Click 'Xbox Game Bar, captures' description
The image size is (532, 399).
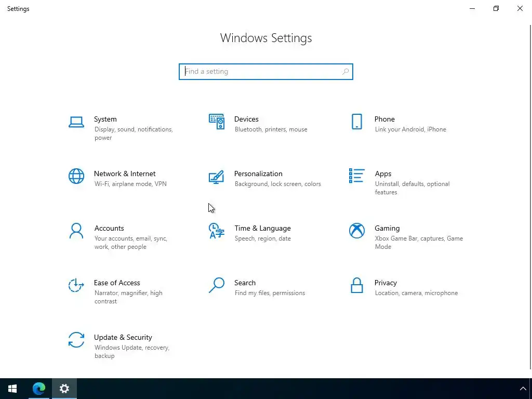[x=419, y=243]
